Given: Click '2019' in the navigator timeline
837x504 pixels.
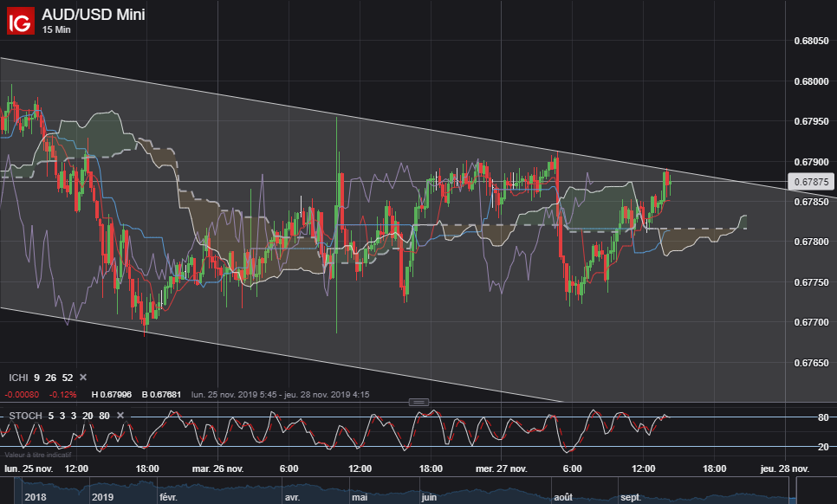Looking at the screenshot, I should [102, 497].
